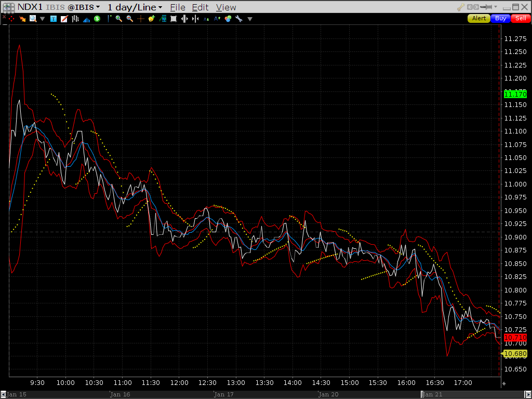Click left scroll arrow on date bar
Screen dimensions: 532x399
[3, 395]
